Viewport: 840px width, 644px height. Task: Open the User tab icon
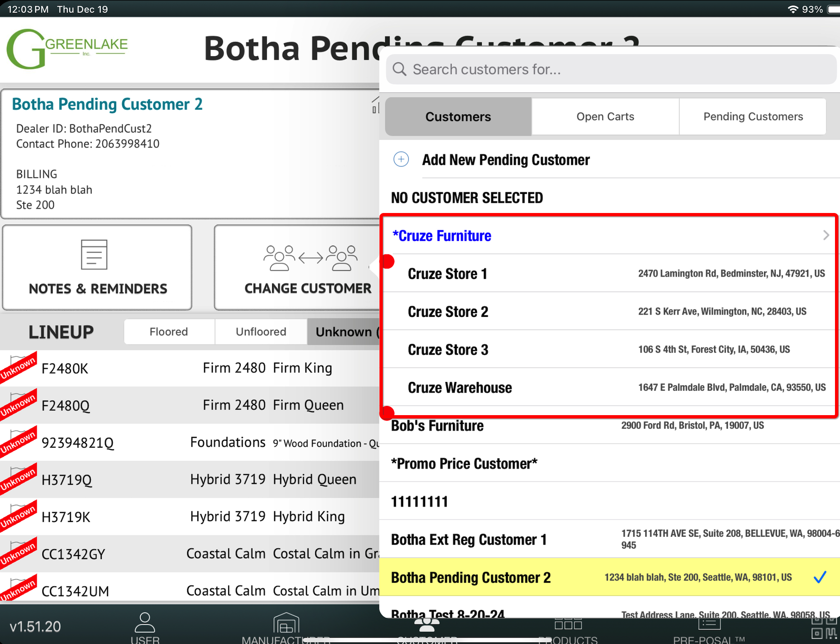tap(145, 623)
